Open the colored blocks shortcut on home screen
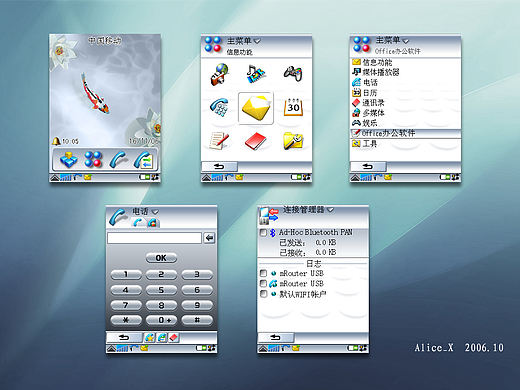The height and width of the screenshot is (390, 520). tap(68, 160)
